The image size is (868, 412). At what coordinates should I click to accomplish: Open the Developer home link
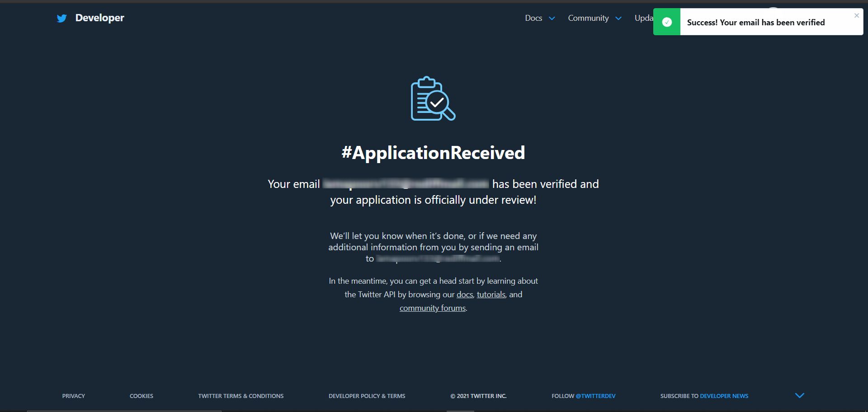(99, 18)
